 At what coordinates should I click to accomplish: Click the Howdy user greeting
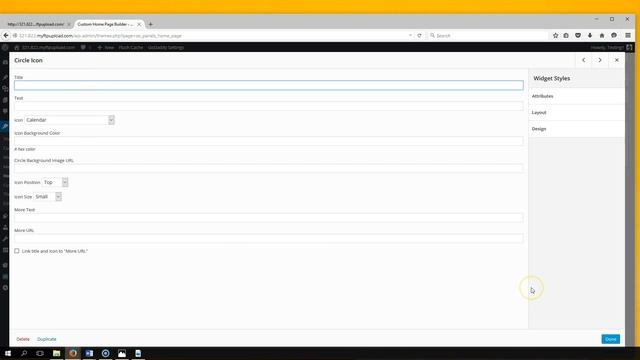click(607, 47)
